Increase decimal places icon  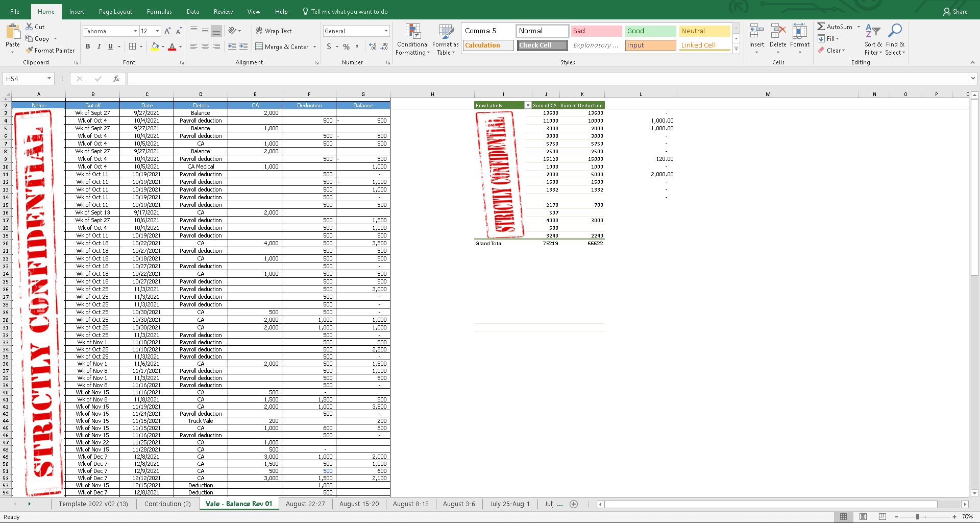[373, 46]
